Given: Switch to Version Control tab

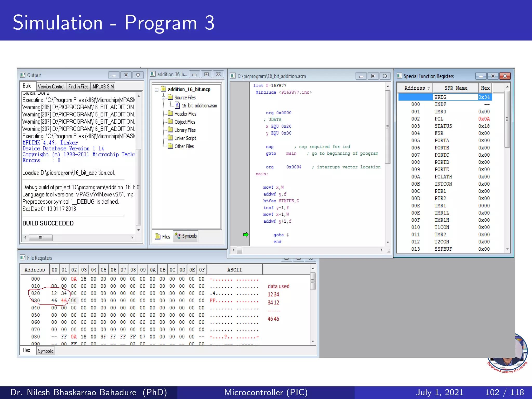Looking at the screenshot, I should 51,87.
